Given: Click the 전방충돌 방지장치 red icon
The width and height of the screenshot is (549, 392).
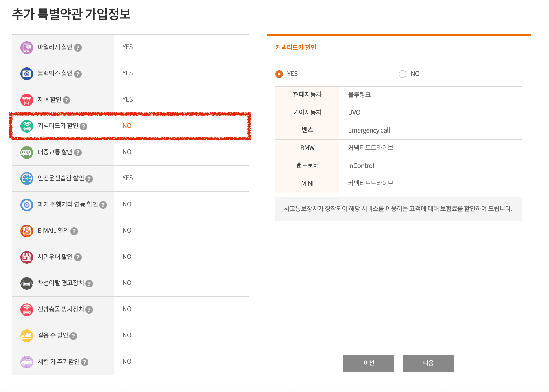Looking at the screenshot, I should point(27,309).
